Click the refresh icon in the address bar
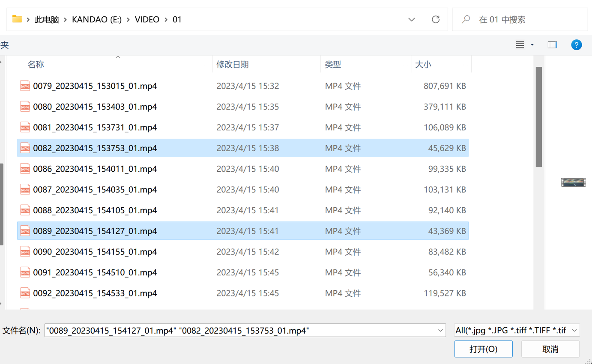This screenshot has height=364, width=592. (x=436, y=19)
